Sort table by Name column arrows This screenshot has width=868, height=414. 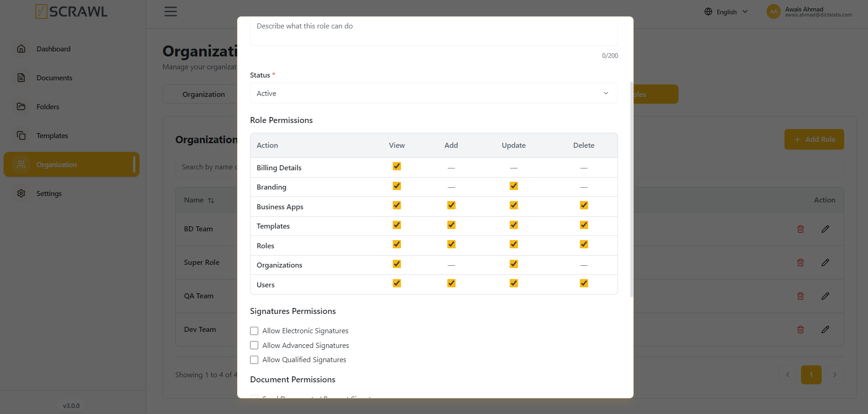tap(211, 201)
